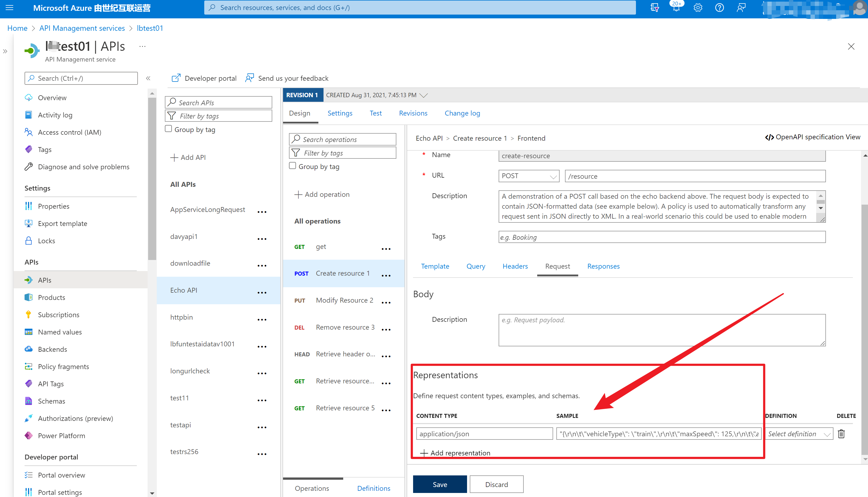Open the portal hamburger menu
Viewport: 868px width, 497px height.
pyautogui.click(x=9, y=8)
